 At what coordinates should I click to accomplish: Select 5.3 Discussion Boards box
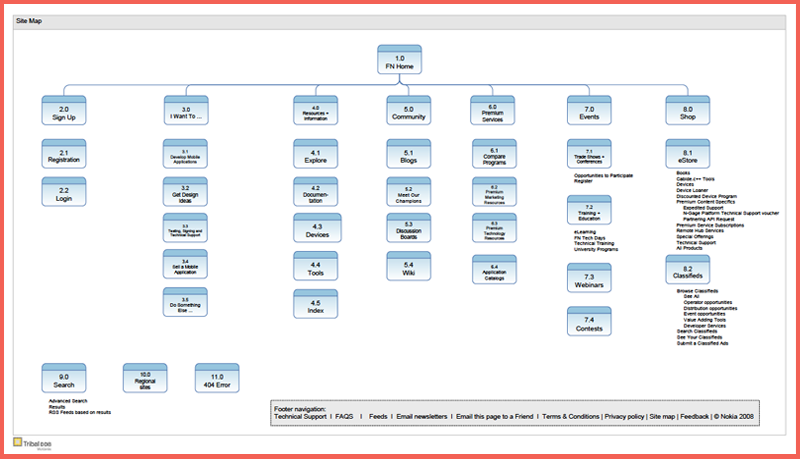pos(409,228)
